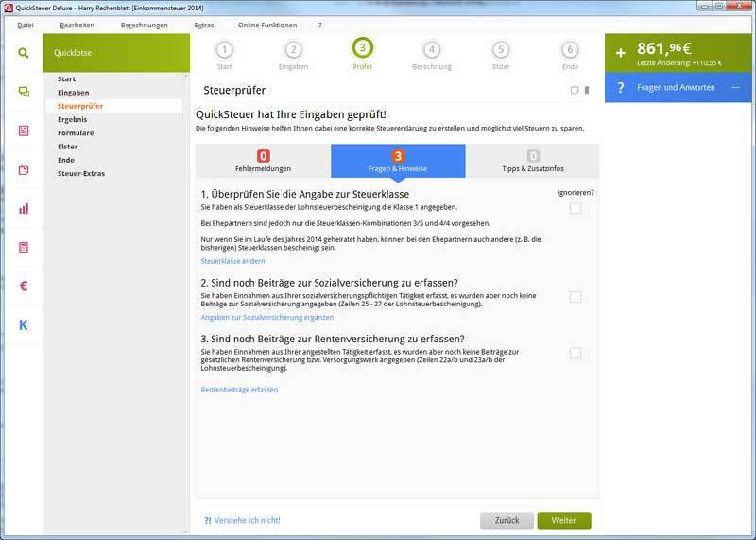Collapse the Fragen und Antworten panel
The height and width of the screenshot is (540, 756).
pyautogui.click(x=736, y=87)
